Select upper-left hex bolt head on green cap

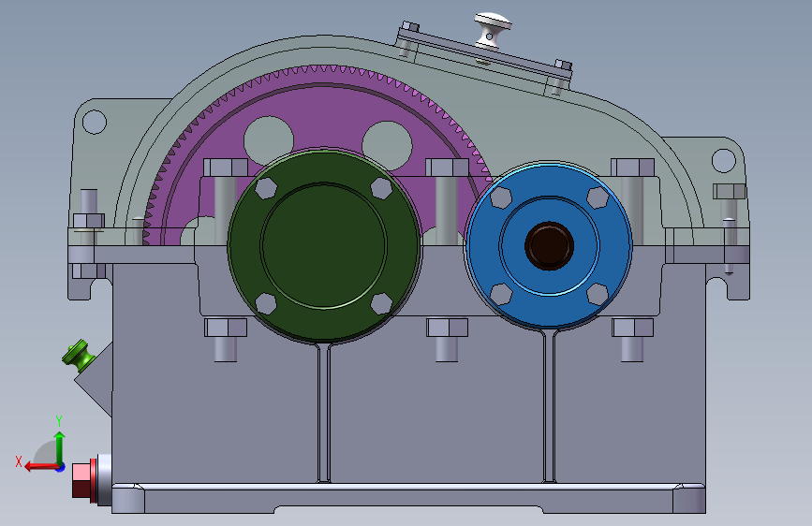coord(266,188)
